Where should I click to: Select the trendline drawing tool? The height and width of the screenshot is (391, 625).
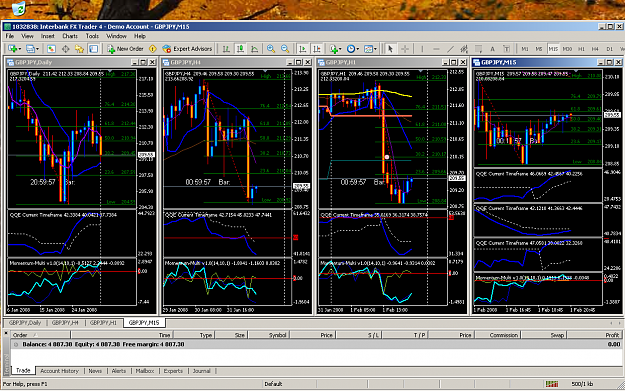450,49
